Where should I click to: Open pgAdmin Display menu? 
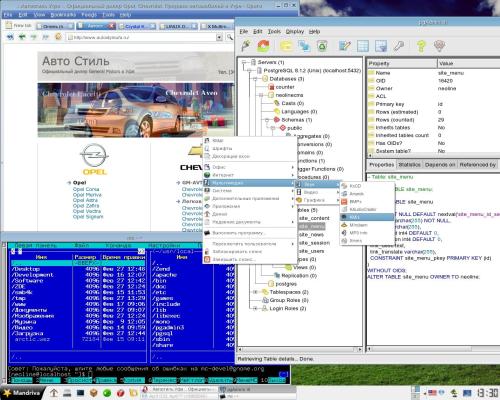coord(295,31)
